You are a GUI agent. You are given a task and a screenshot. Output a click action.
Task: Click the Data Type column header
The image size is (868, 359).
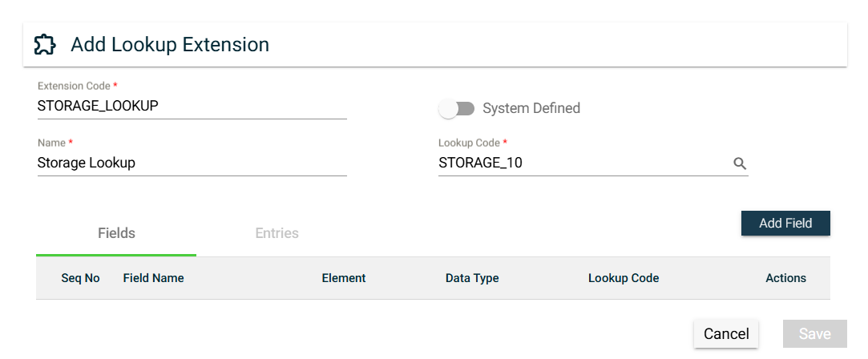pos(472,278)
